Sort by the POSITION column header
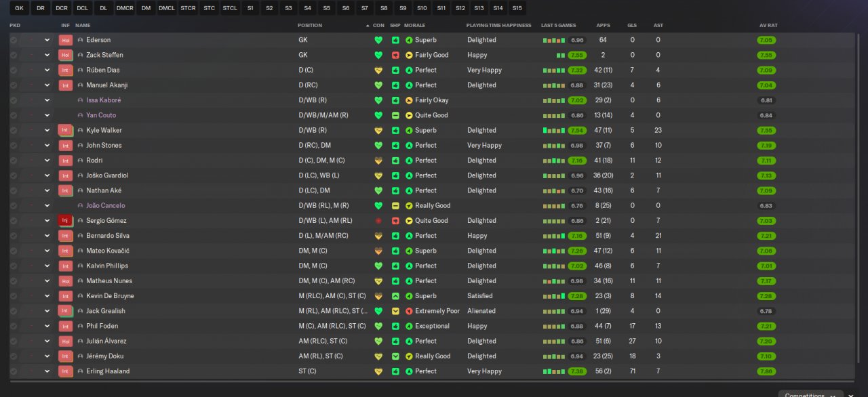This screenshot has width=868, height=397. pyautogui.click(x=310, y=25)
